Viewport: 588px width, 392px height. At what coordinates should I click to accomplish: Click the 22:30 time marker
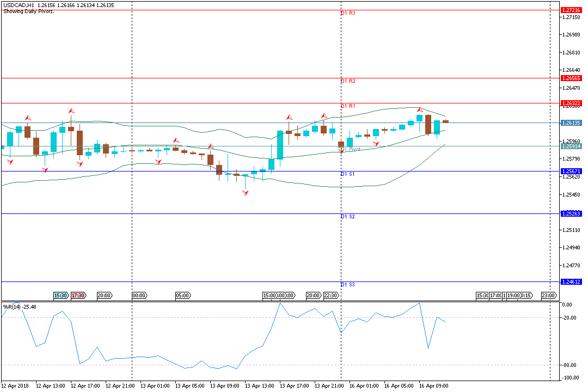coord(330,296)
